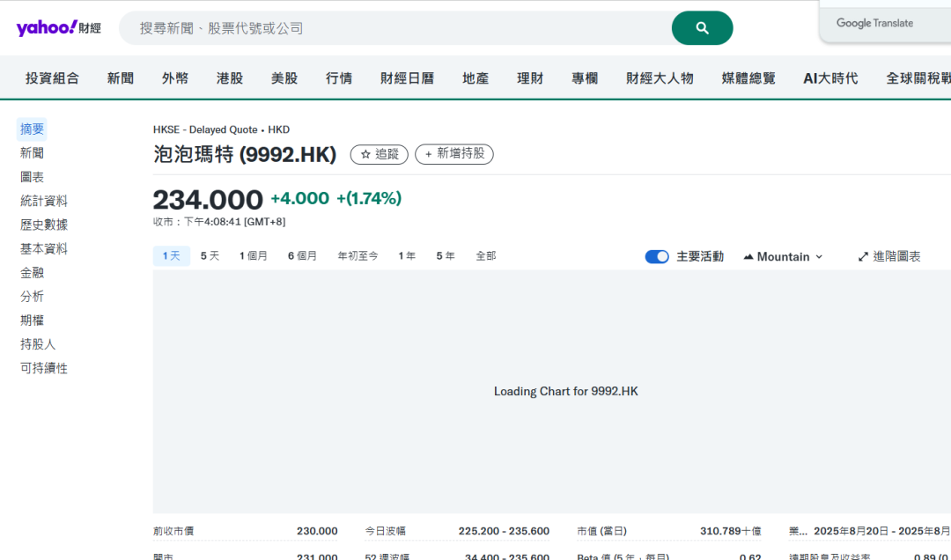Open the 統計資料 sidebar tab
951x560 pixels.
tap(44, 201)
